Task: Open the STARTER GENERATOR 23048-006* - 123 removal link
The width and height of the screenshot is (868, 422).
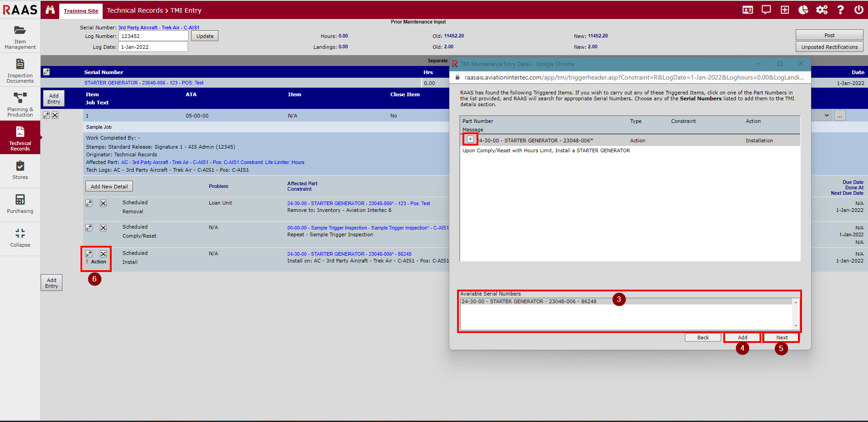Action: (x=359, y=203)
